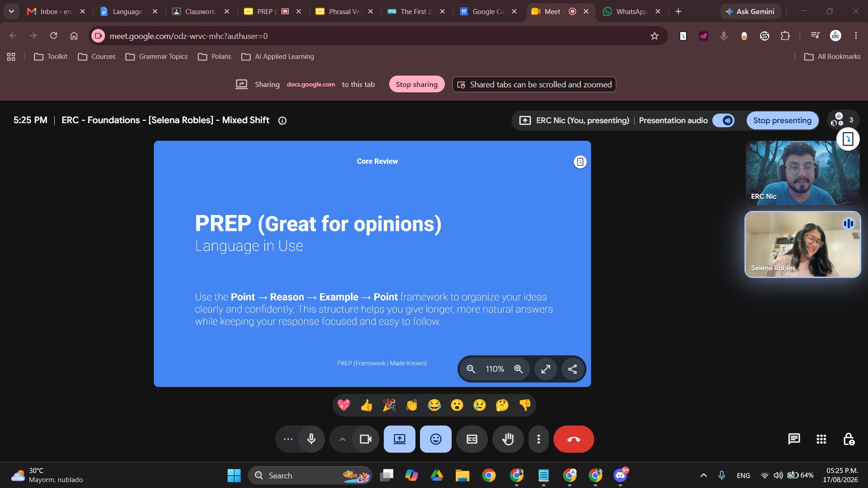Send the thumbs down reaction
Viewport: 868px width, 488px height.
[525, 405]
